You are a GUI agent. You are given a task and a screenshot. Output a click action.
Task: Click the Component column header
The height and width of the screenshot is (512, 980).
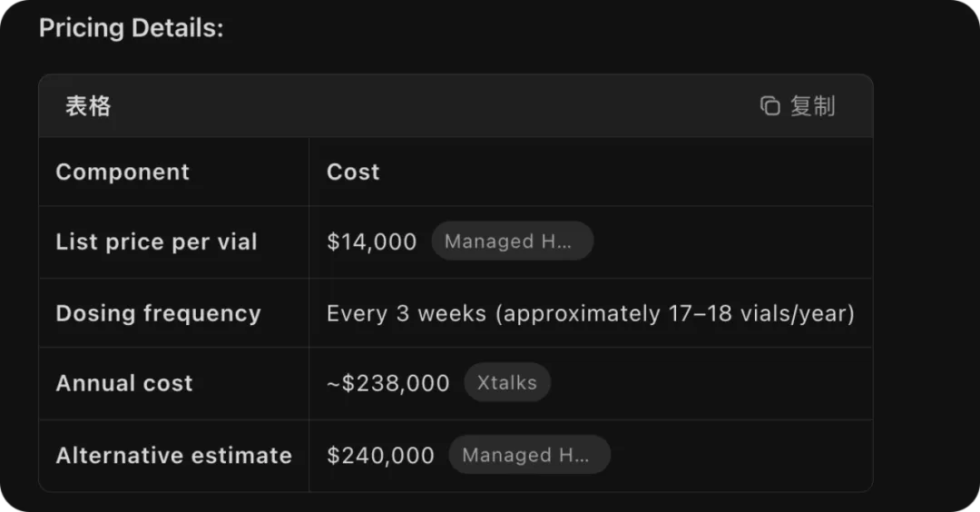(x=122, y=172)
